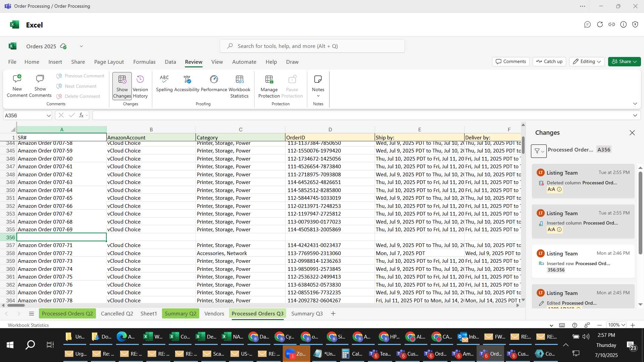644x362 pixels.
Task: Open the Changes filter dropdown
Action: (x=539, y=151)
